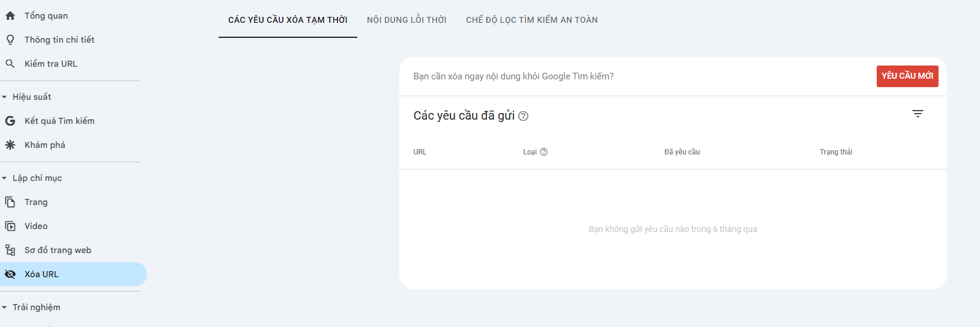The width and height of the screenshot is (980, 327).
Task: Switch to Nội dung lỗi thời tab
Action: pos(407,20)
